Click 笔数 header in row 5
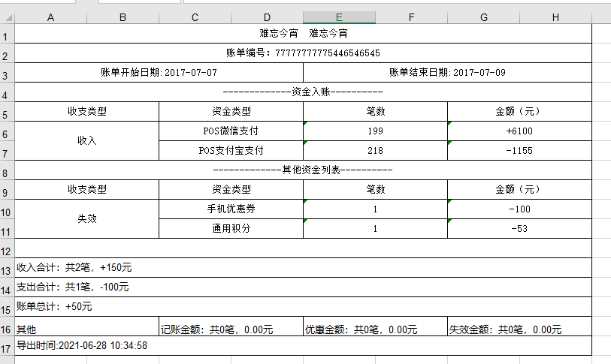611x364 pixels. 375,111
